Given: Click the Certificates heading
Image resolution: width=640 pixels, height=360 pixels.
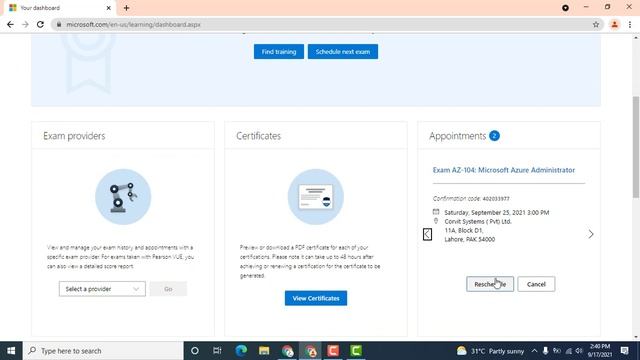Looking at the screenshot, I should [258, 136].
